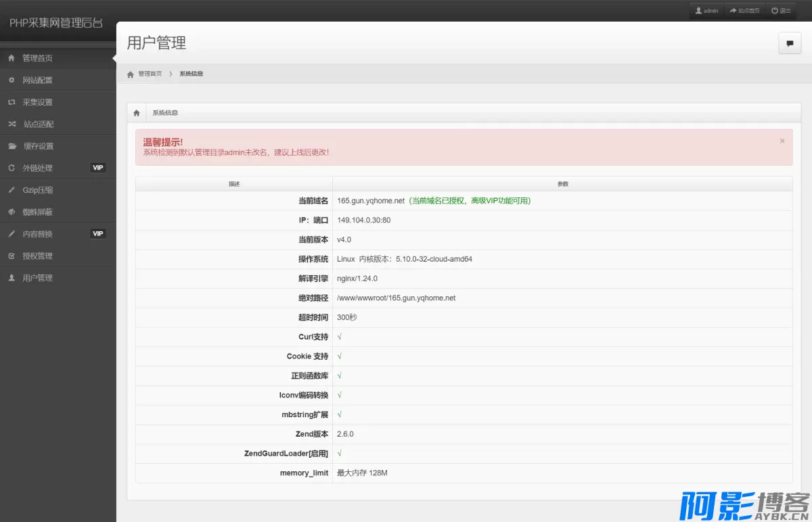
Task: Click the chat bubble icon button
Action: (x=789, y=43)
